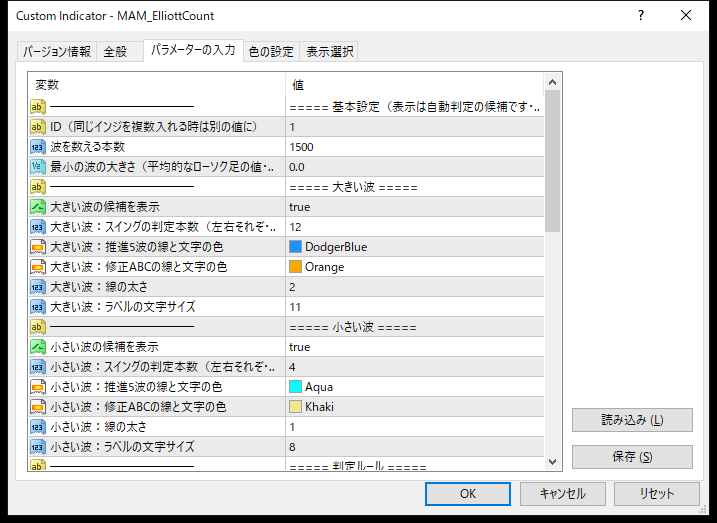The width and height of the screenshot is (717, 523).
Task: Click the Aqua color swatch
Action: pos(295,387)
